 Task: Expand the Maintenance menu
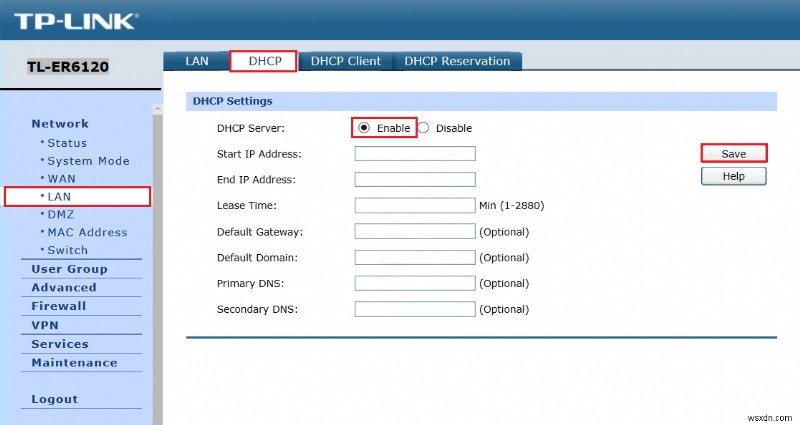74,363
